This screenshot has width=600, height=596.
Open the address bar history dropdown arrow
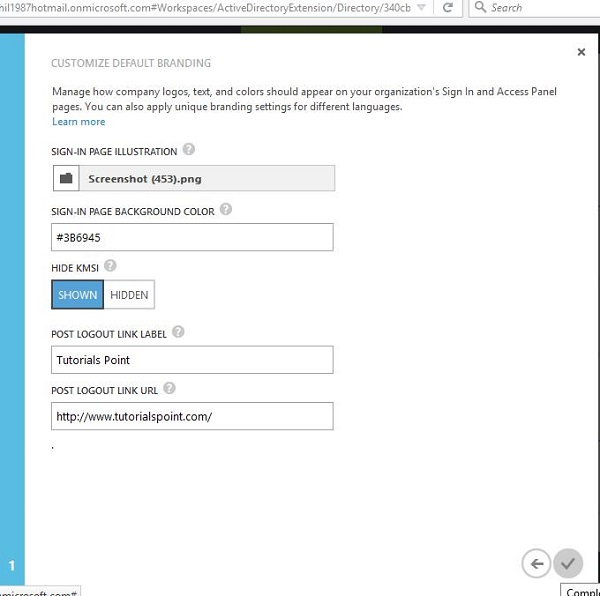pyautogui.click(x=421, y=7)
